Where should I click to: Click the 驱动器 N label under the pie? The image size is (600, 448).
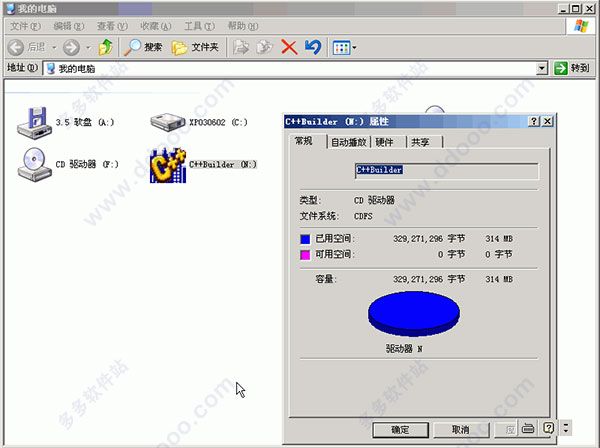404,349
